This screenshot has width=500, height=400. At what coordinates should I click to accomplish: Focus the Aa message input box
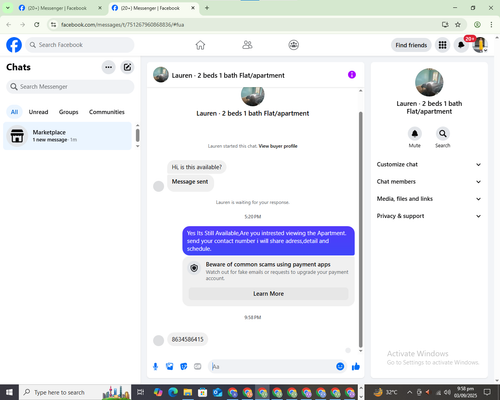coord(272,367)
